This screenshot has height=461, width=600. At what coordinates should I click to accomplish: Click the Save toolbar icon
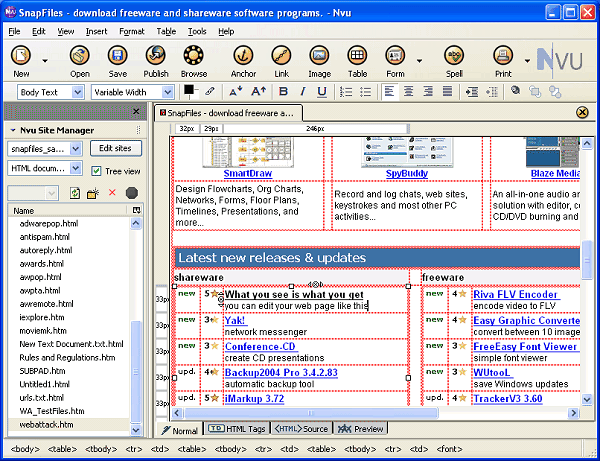pos(117,55)
